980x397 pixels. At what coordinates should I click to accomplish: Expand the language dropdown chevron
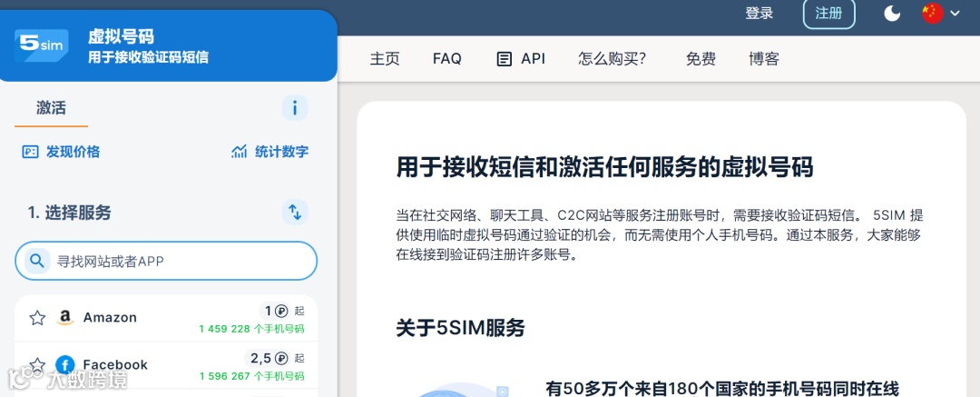(x=955, y=13)
